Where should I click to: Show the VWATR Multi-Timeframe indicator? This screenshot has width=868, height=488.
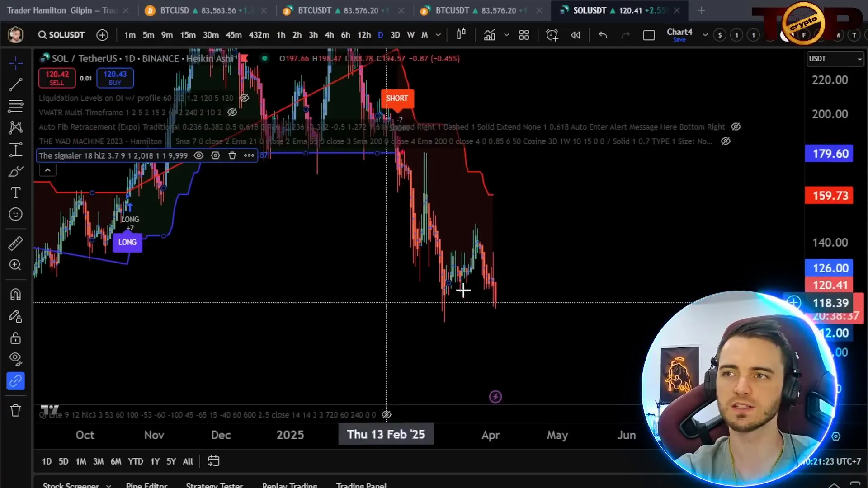pyautogui.click(x=232, y=112)
